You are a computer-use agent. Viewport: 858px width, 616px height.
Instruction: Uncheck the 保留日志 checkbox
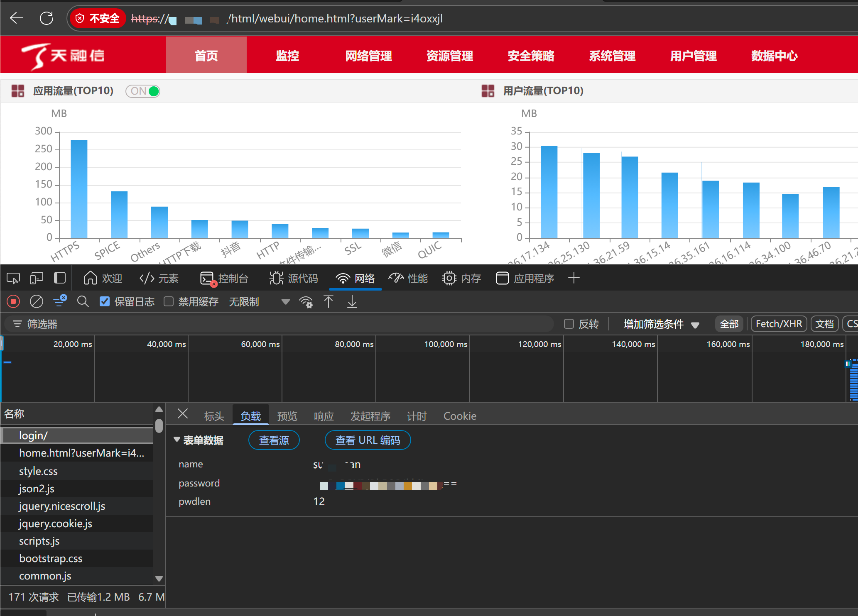point(105,301)
